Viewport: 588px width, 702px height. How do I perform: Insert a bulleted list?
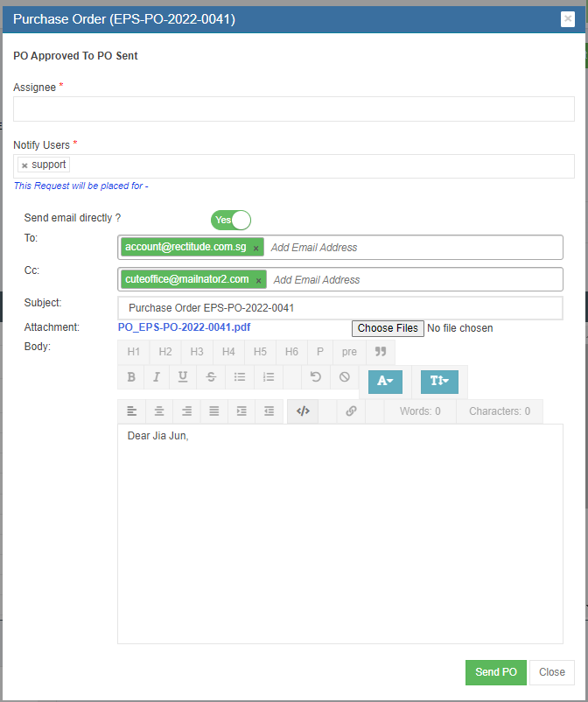[239, 377]
